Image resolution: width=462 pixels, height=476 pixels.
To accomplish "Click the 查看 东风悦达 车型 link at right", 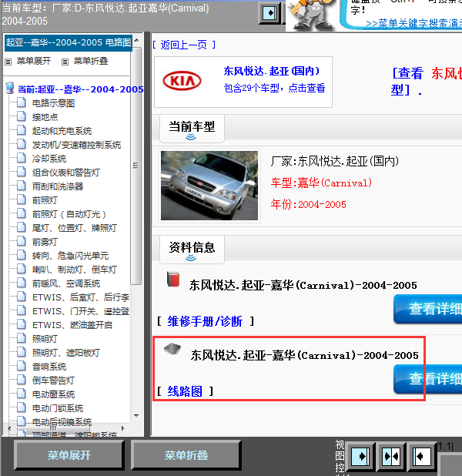I will 427,82.
